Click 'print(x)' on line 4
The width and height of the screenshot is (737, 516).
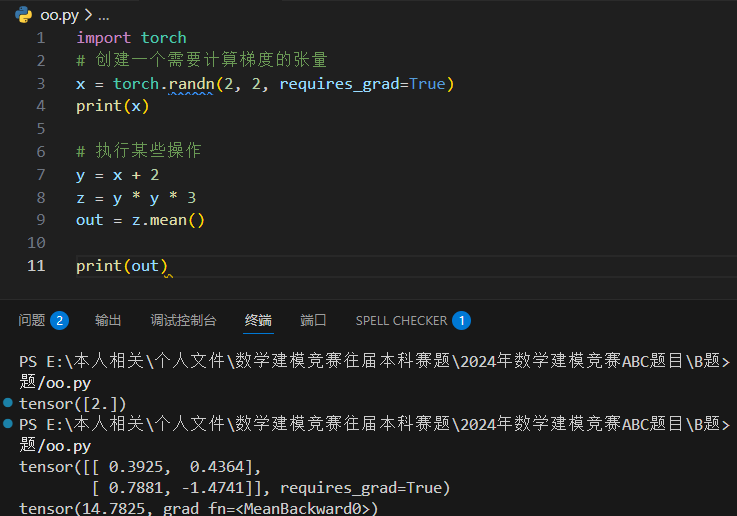pos(113,106)
